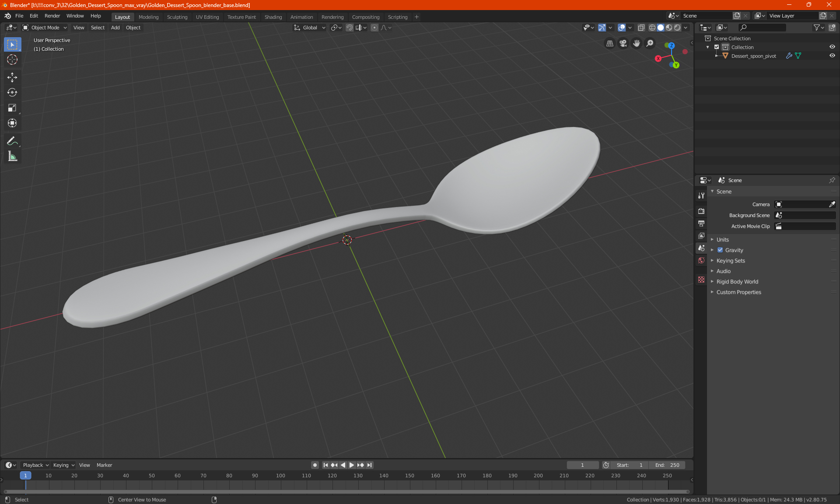Toggle camera view with camera icon
The width and height of the screenshot is (840, 504).
(x=623, y=43)
